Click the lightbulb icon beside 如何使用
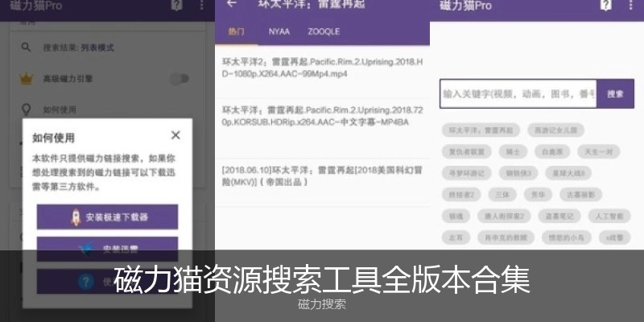The image size is (644, 322). pyautogui.click(x=26, y=109)
